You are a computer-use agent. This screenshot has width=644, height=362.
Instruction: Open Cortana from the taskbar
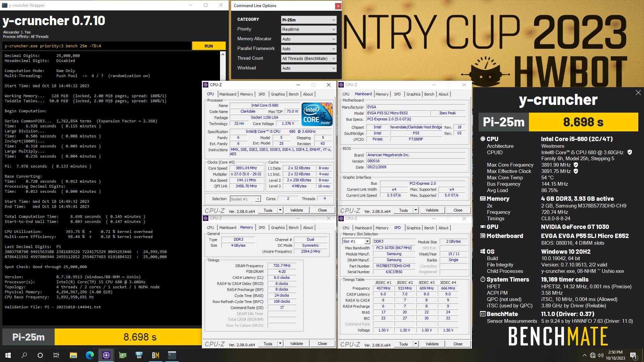[40, 355]
